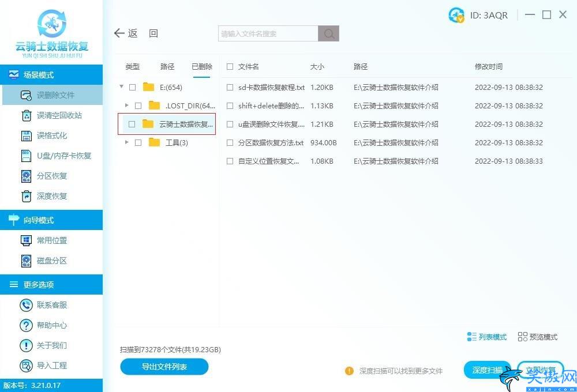The height and width of the screenshot is (392, 577).
Task: Open the 帮助中心 question mark icon
Action: click(26, 325)
